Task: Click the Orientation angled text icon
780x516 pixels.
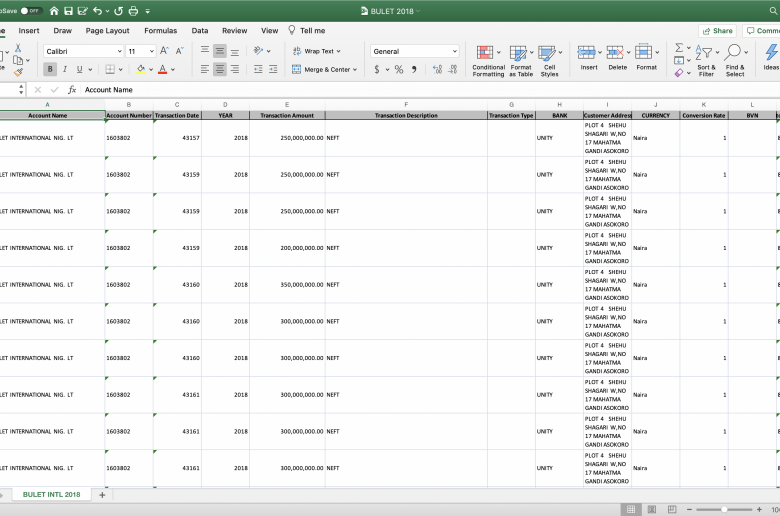Action: click(x=258, y=51)
